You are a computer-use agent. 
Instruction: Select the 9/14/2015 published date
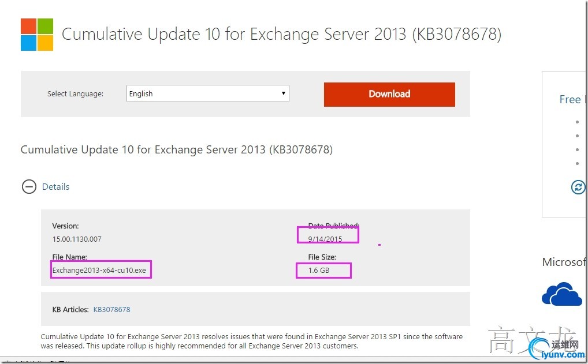pos(325,239)
